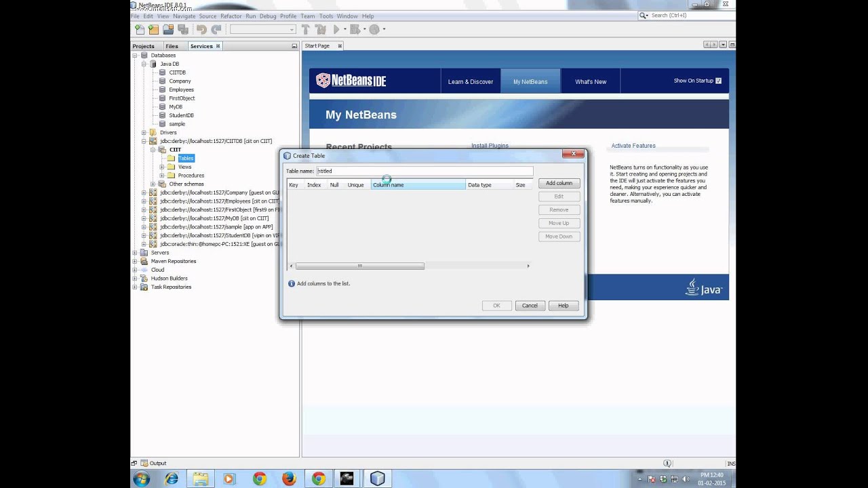Switch to the Learn & Discover tab

click(x=471, y=81)
